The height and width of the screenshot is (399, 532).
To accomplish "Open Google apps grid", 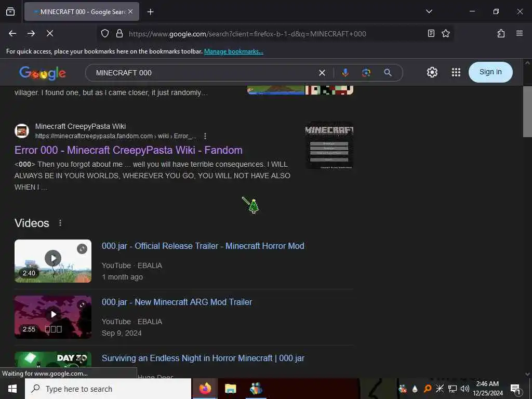I will click(x=456, y=72).
